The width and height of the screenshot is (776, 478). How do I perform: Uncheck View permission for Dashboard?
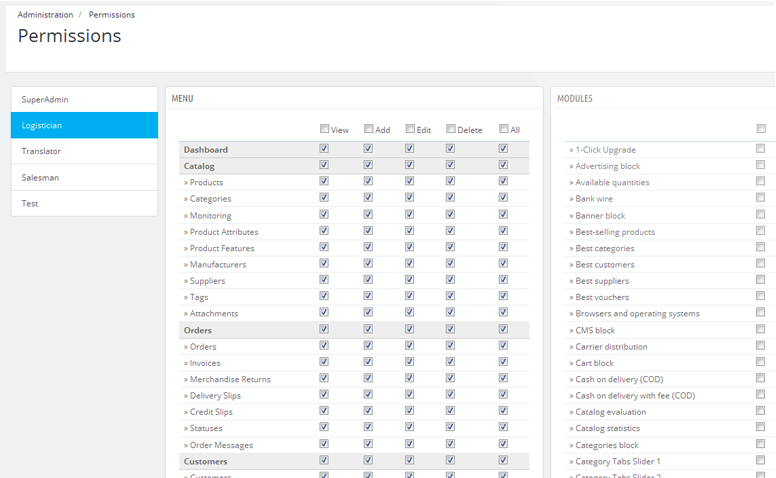pos(324,148)
